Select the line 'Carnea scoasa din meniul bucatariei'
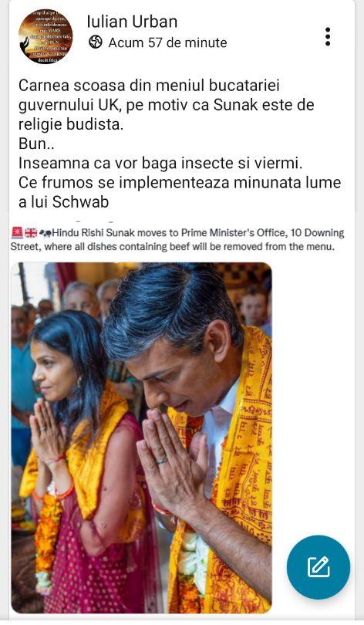This screenshot has height=625, width=364. pyautogui.click(x=149, y=86)
